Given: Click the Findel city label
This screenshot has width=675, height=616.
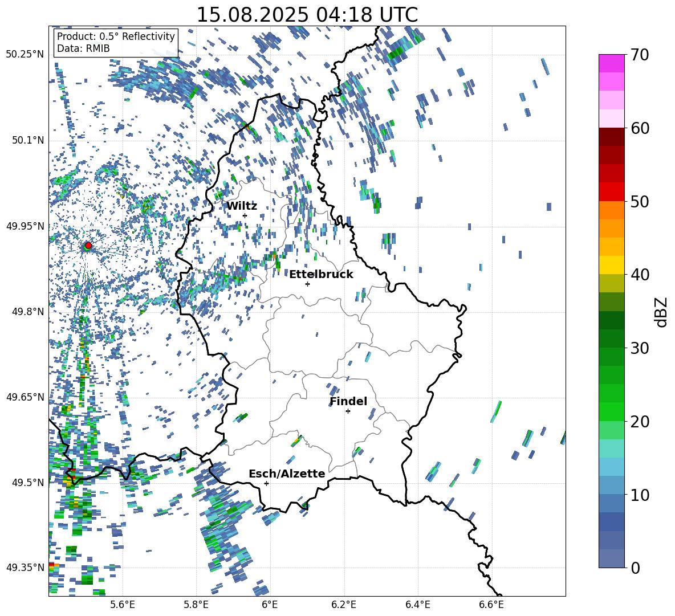Looking at the screenshot, I should point(348,401).
